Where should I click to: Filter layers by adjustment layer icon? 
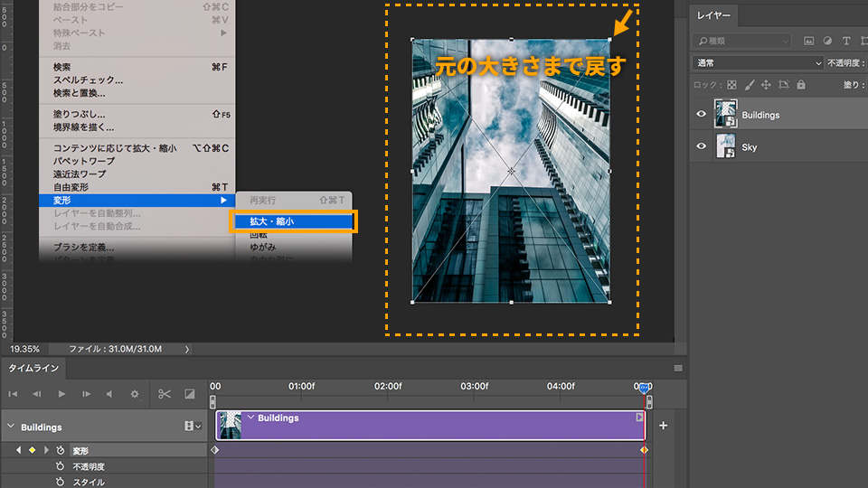click(827, 41)
